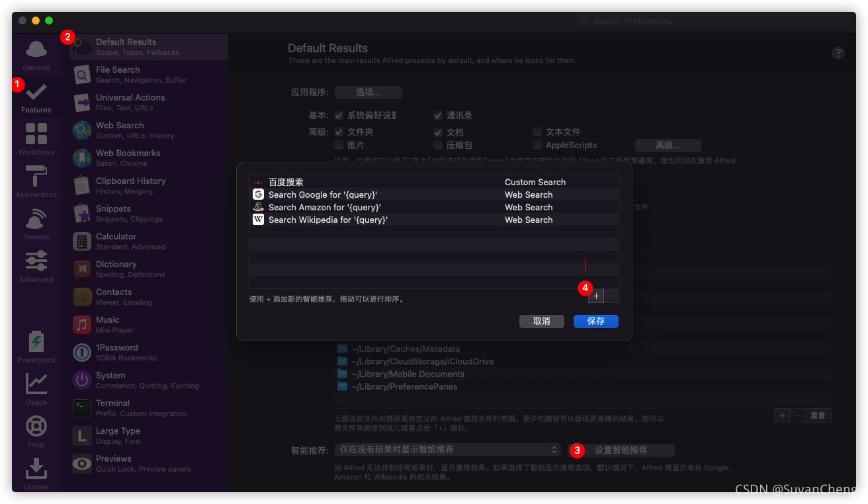Enable 文本文件 checkbox
Screen dimensions: 868x504
(537, 132)
